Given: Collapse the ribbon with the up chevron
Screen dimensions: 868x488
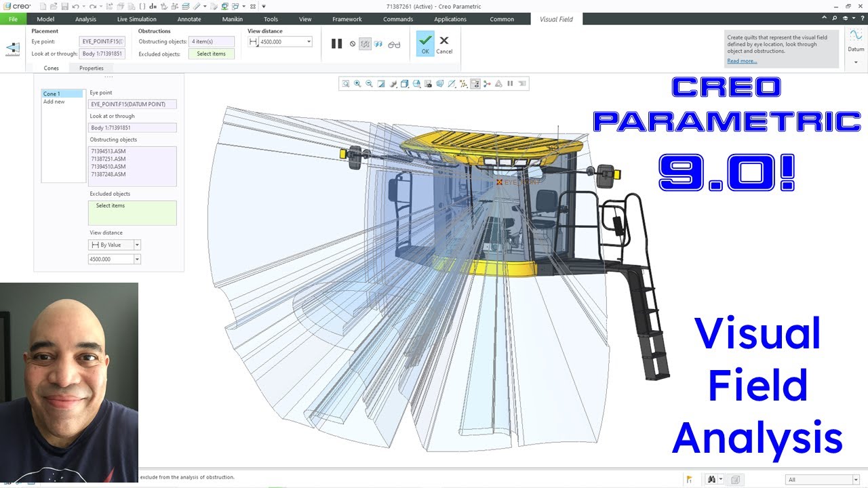Looking at the screenshot, I should click(x=824, y=19).
